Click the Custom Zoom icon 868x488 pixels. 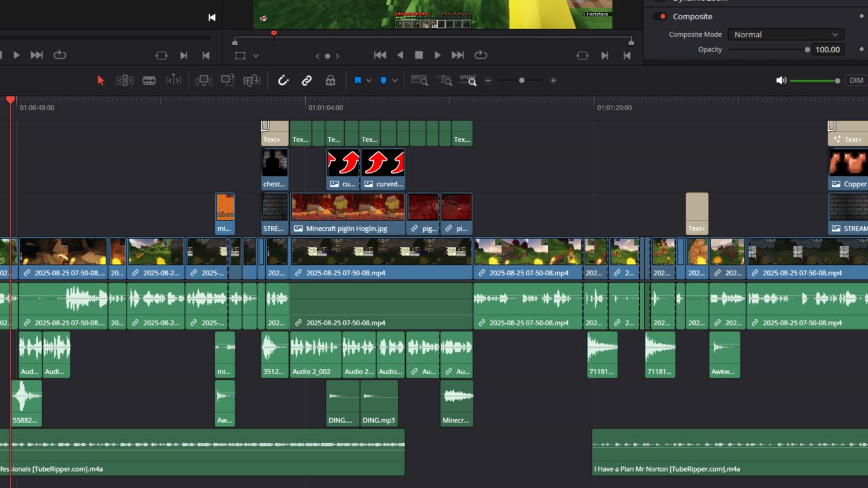tap(468, 80)
